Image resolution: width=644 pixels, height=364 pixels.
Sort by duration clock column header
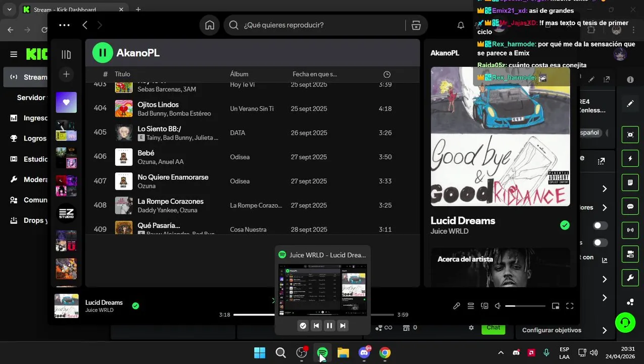pos(386,74)
